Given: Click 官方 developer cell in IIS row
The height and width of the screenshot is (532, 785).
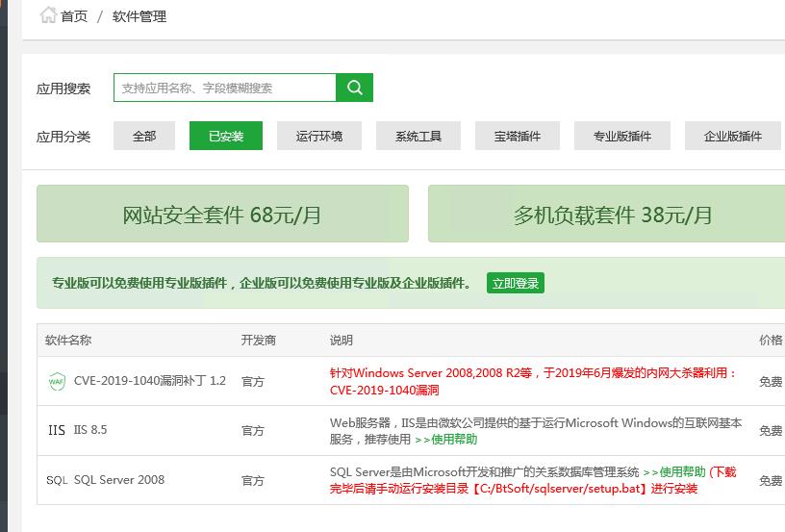Looking at the screenshot, I should [x=252, y=431].
